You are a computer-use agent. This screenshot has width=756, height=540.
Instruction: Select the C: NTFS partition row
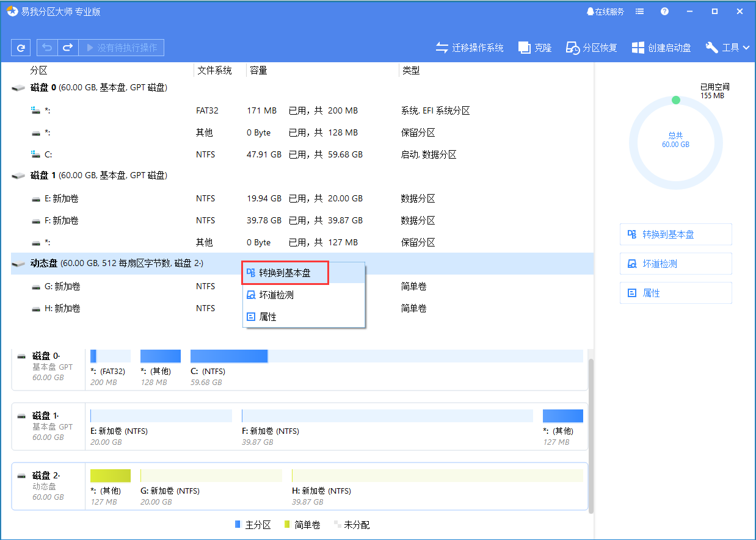tap(244, 154)
